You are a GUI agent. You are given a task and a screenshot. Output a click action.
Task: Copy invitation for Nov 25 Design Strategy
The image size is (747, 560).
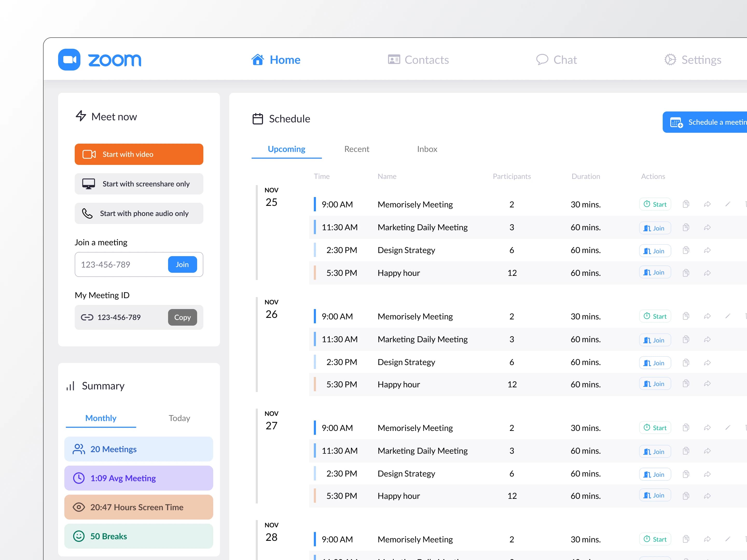[x=686, y=250]
